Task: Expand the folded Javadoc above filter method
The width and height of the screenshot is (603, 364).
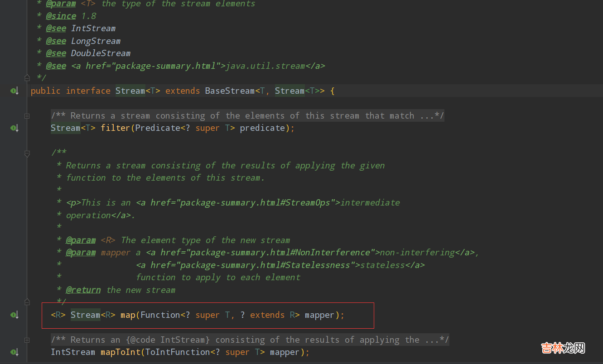Action: pyautogui.click(x=27, y=116)
